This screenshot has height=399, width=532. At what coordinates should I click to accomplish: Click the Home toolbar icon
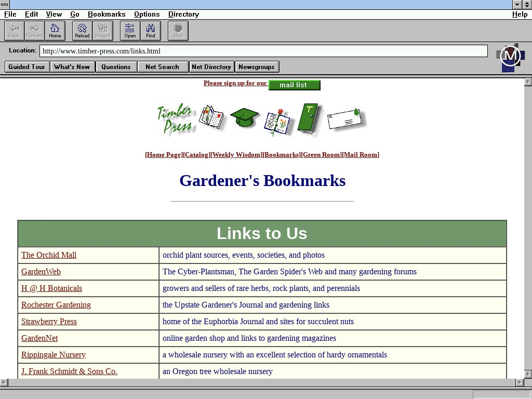(55, 31)
